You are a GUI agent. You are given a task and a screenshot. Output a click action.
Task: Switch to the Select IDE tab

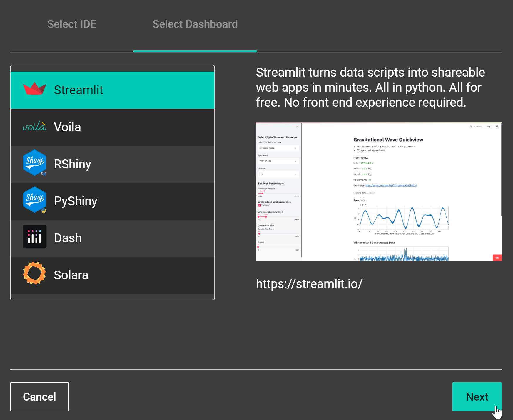coord(72,24)
